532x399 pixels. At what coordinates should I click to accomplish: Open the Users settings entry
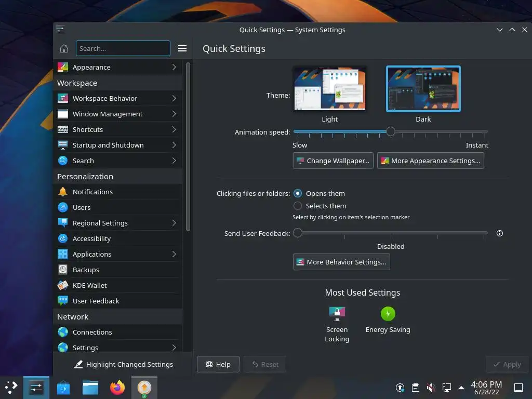click(x=118, y=207)
